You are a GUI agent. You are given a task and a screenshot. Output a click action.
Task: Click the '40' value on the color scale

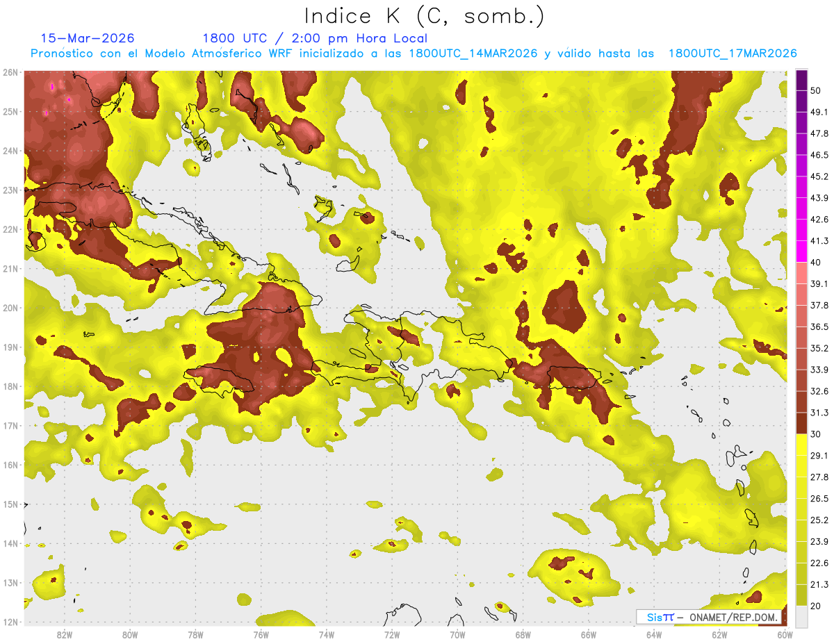(x=817, y=262)
